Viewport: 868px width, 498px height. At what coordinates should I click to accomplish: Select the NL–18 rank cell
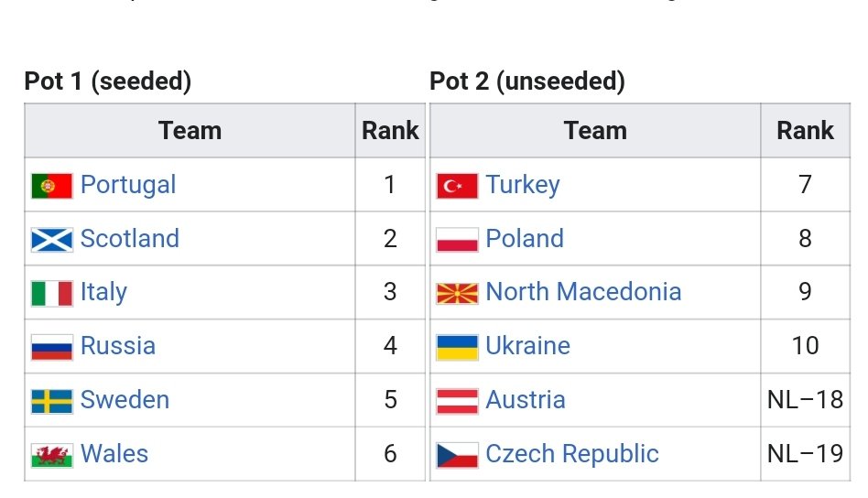pyautogui.click(x=805, y=399)
